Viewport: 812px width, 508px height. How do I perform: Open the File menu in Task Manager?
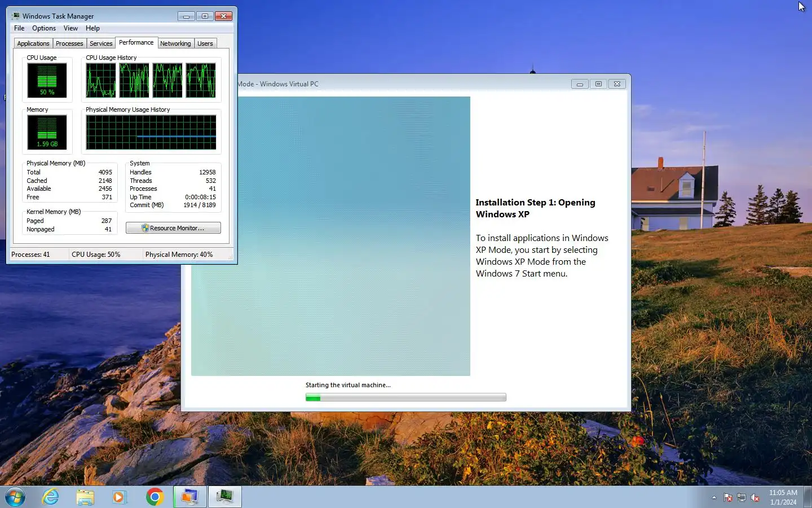click(19, 28)
